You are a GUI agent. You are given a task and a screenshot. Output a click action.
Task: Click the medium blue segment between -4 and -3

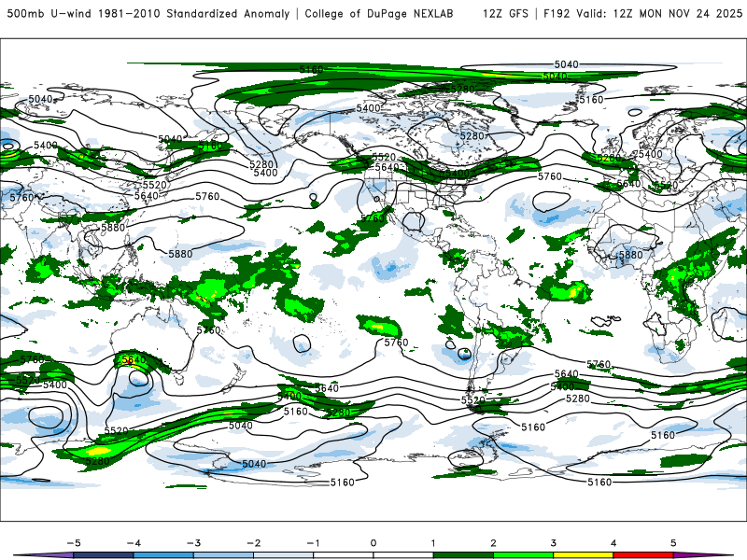[163, 555]
